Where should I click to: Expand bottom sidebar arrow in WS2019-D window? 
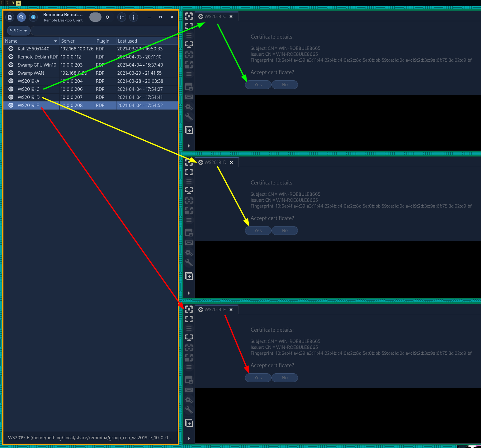pyautogui.click(x=189, y=293)
